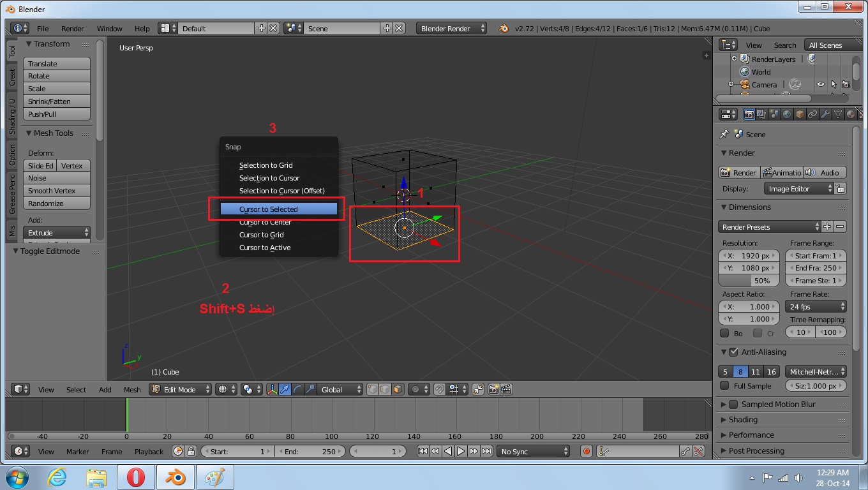The image size is (868, 490).
Task: Toggle the timeline range lock icon
Action: (190, 451)
